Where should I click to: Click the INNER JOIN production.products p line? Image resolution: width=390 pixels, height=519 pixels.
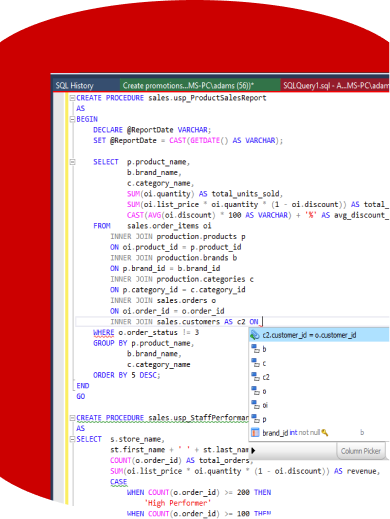[x=178, y=237]
